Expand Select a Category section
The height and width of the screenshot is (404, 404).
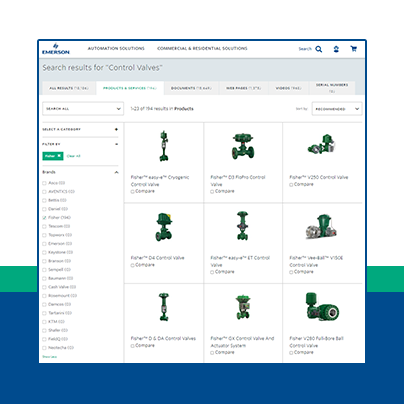pyautogui.click(x=116, y=129)
